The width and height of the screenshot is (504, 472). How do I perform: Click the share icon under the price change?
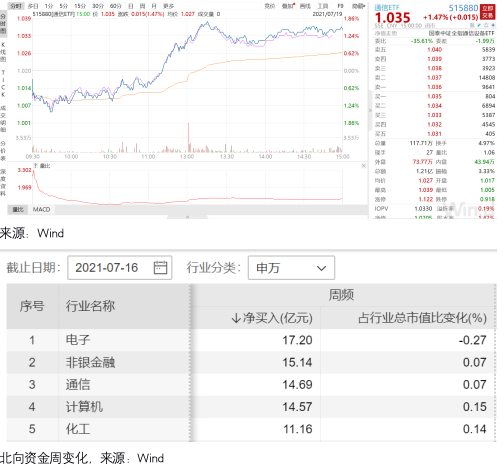486,25
